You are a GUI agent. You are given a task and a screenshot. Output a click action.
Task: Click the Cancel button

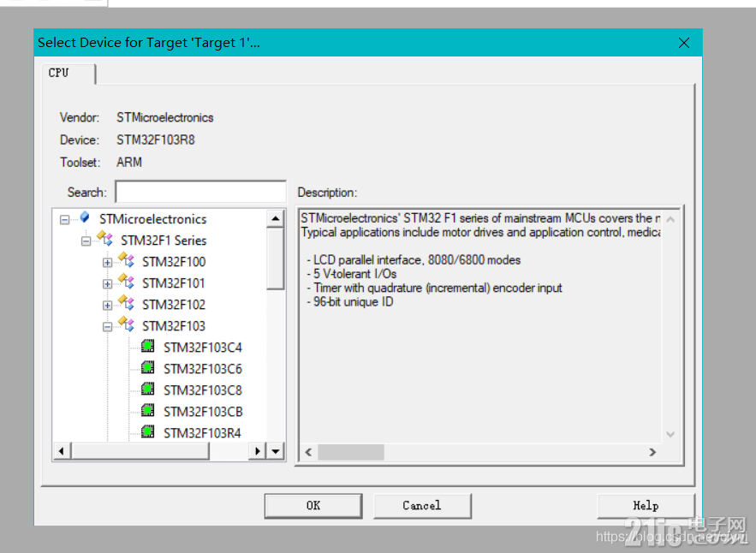(422, 506)
